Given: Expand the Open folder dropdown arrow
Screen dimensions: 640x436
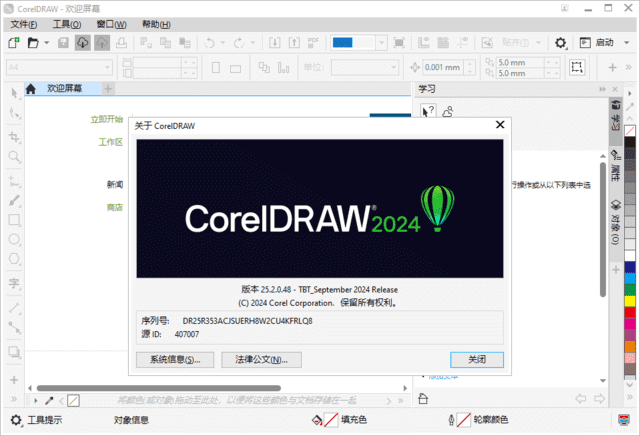Looking at the screenshot, I should [x=47, y=42].
